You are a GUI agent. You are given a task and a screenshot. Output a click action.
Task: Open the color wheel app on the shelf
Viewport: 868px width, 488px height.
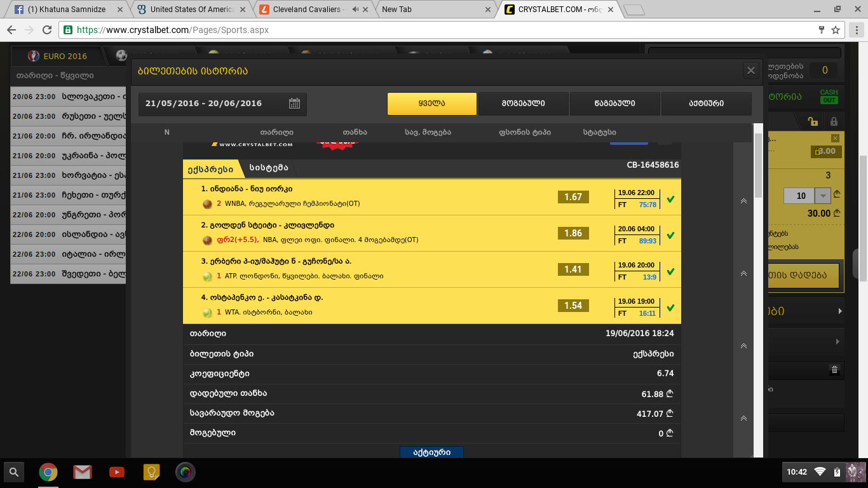tap(186, 472)
